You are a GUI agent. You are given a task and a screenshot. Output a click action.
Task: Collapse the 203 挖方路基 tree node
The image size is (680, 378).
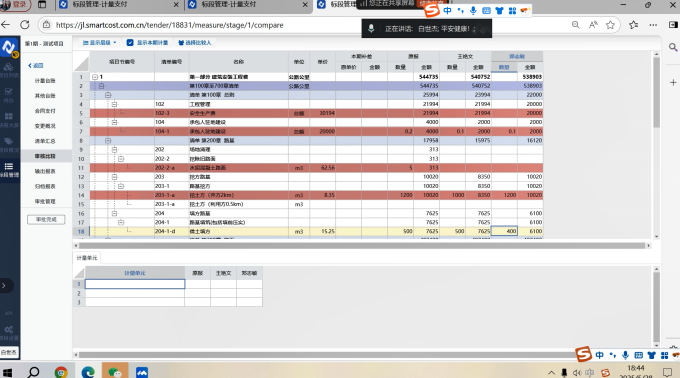point(114,177)
